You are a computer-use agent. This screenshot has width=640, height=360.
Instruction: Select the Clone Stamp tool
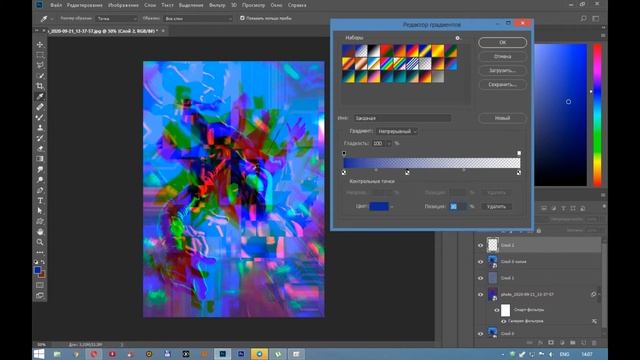(40, 127)
